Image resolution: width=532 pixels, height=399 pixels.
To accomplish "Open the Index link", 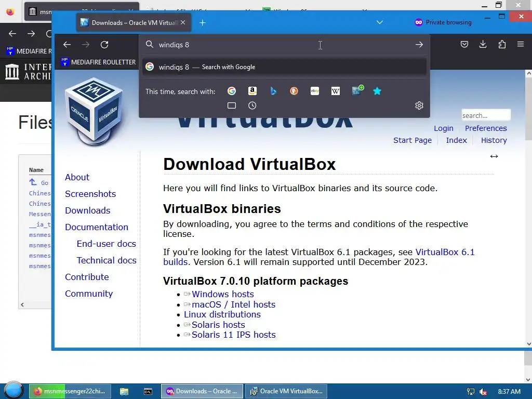I will click(456, 140).
